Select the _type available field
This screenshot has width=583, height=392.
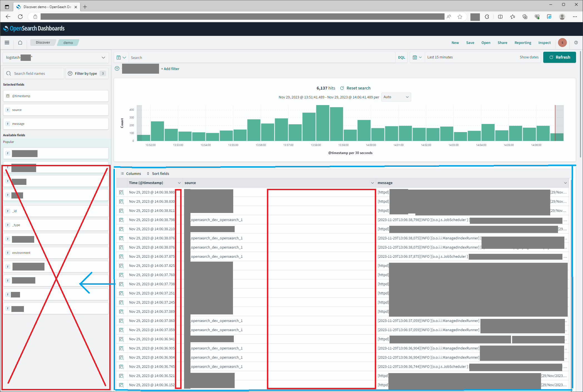(x=56, y=225)
